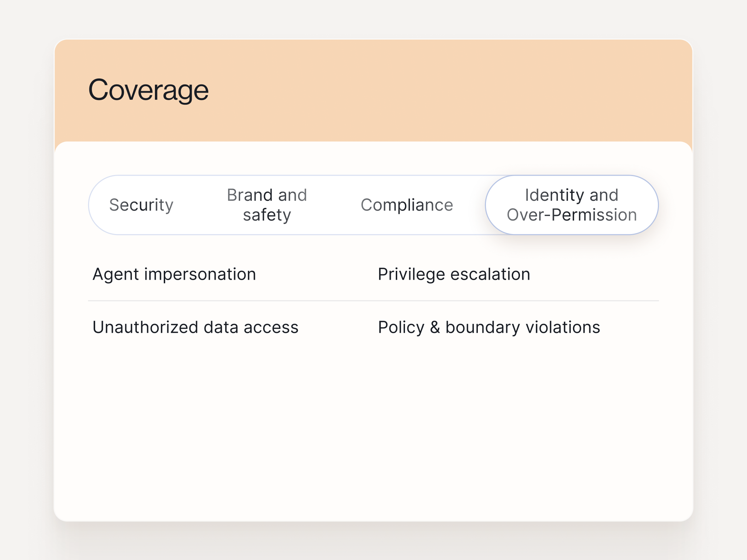
Task: Click the ampersand in Policy & boundary violations
Action: coord(435,327)
